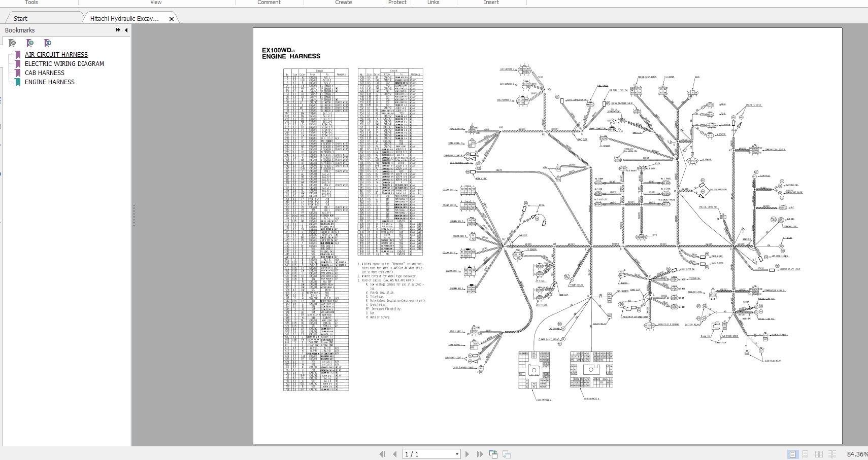
Task: Open the AIR CIRCUIT HARNESS bookmark
Action: (x=56, y=54)
